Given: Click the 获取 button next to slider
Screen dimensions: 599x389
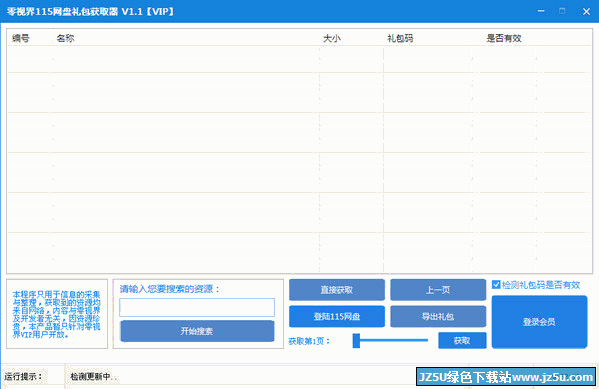Looking at the screenshot, I should [462, 340].
